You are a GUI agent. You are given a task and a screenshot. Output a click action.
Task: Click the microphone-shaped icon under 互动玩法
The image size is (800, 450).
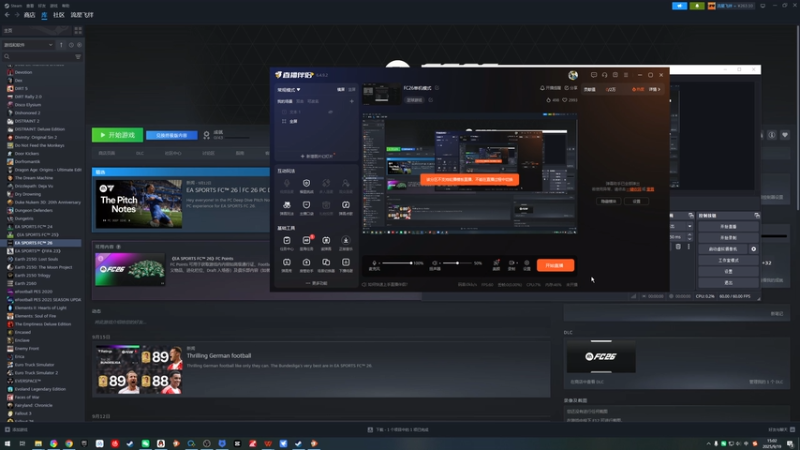point(287,185)
